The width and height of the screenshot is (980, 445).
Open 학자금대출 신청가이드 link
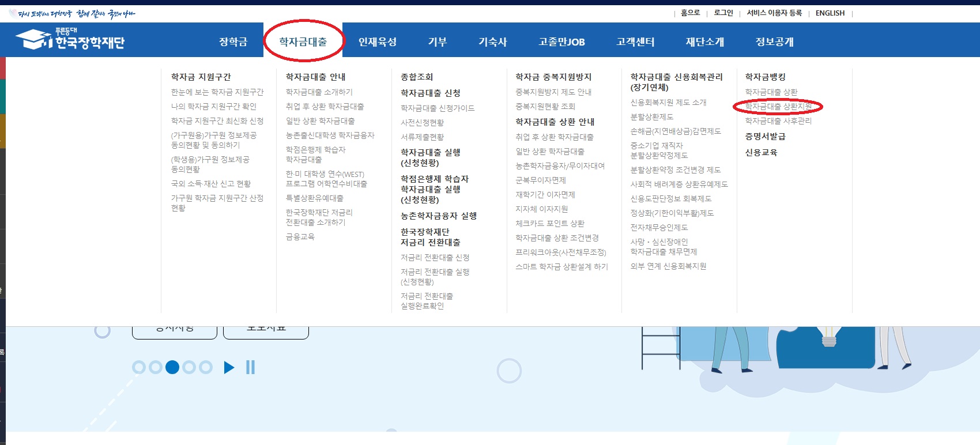(x=438, y=108)
